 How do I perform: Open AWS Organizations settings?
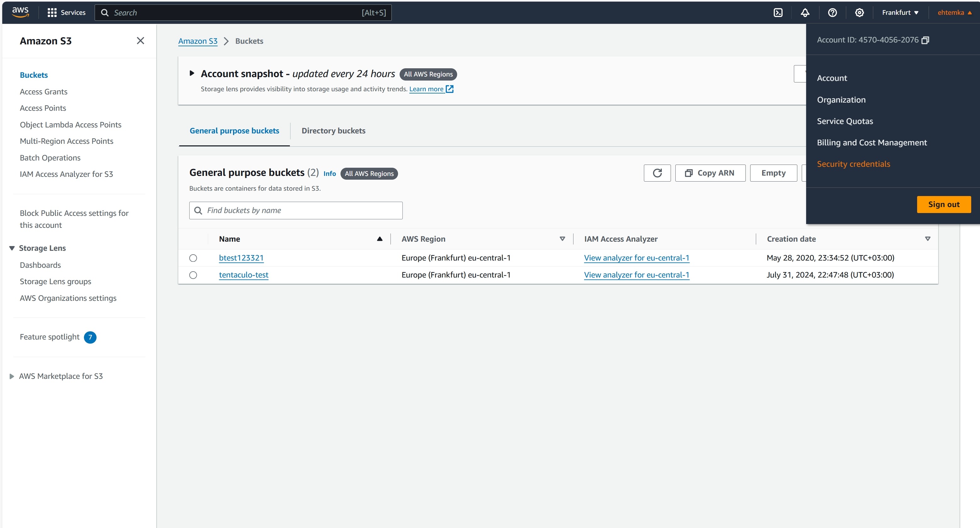tap(68, 298)
